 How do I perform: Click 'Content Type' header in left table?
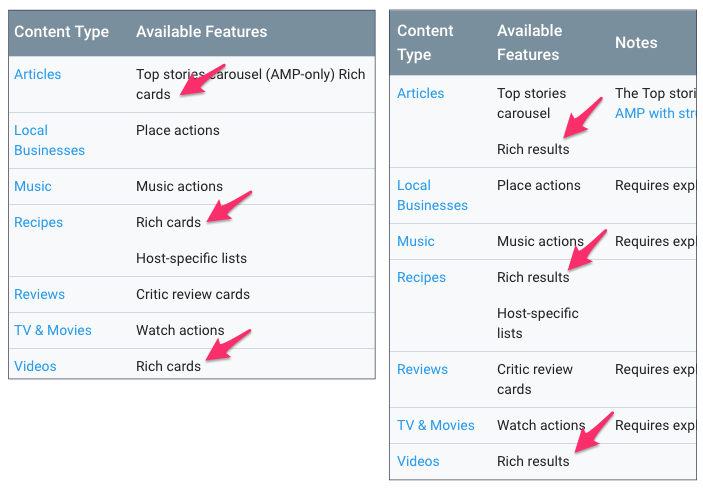[61, 32]
